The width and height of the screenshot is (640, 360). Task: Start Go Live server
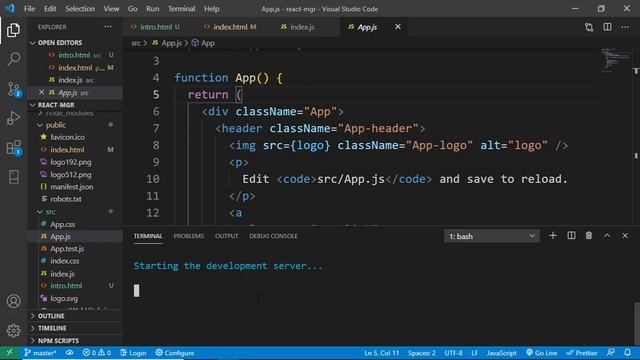click(542, 353)
